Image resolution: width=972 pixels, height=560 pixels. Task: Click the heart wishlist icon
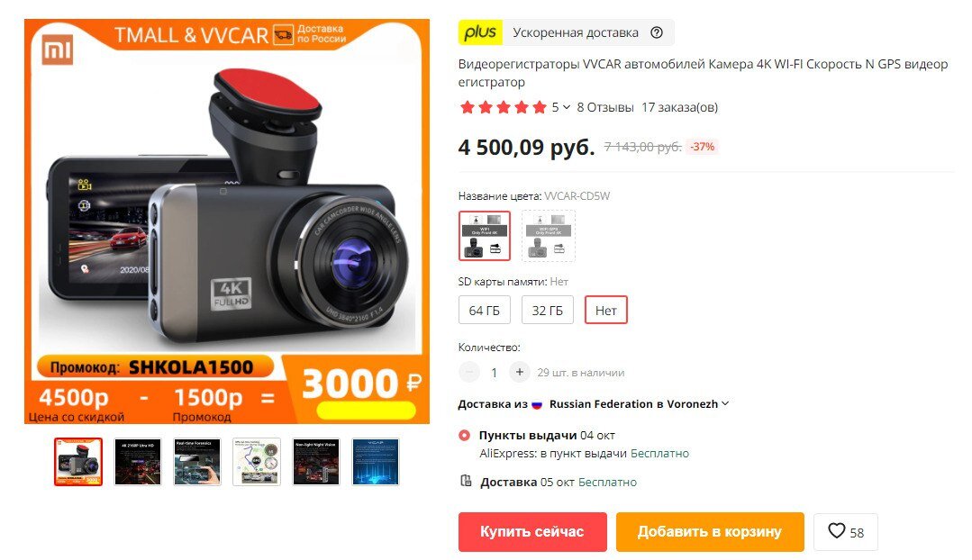coord(837,531)
